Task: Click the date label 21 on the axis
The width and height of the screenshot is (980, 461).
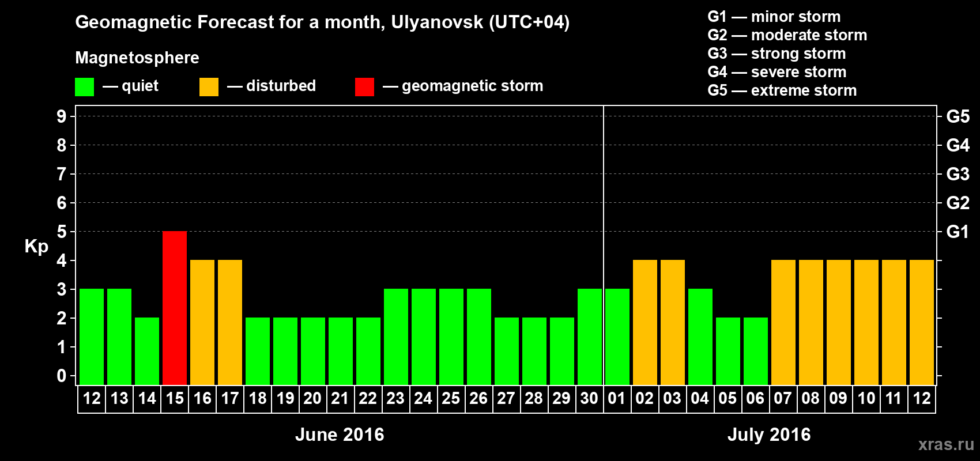Action: click(x=340, y=398)
